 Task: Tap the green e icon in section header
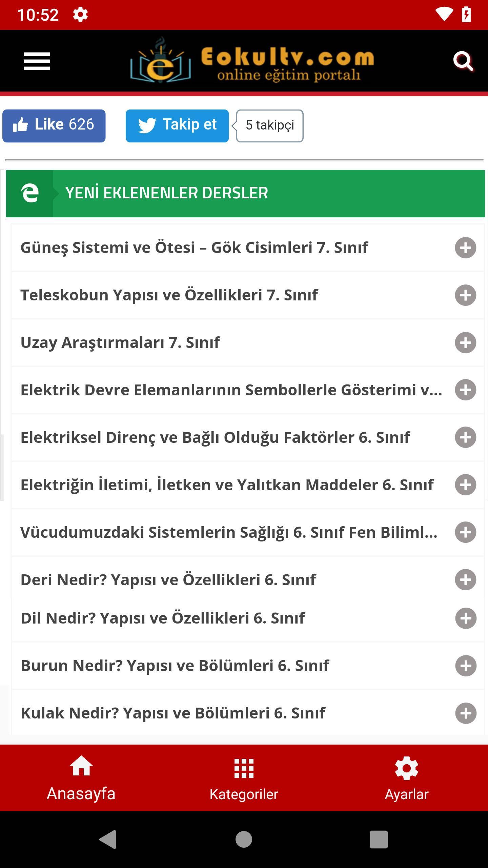29,193
